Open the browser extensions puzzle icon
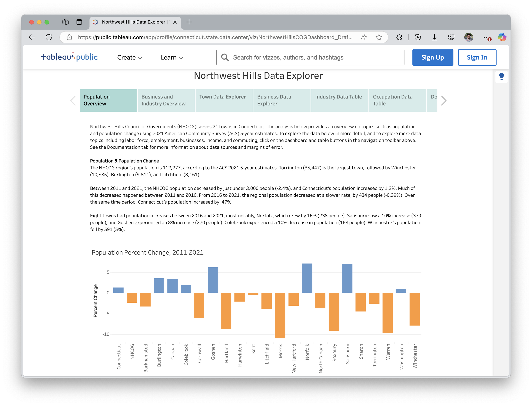The width and height of the screenshot is (532, 406). (x=399, y=37)
